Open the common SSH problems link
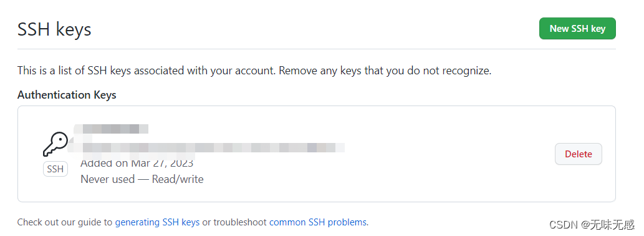Image resolution: width=644 pixels, height=236 pixels. coord(318,222)
